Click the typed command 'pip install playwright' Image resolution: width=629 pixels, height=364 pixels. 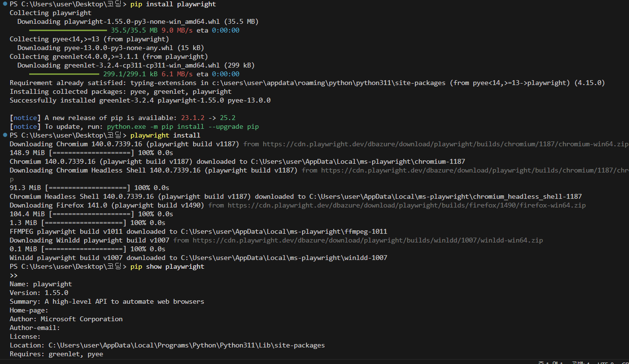tap(173, 4)
